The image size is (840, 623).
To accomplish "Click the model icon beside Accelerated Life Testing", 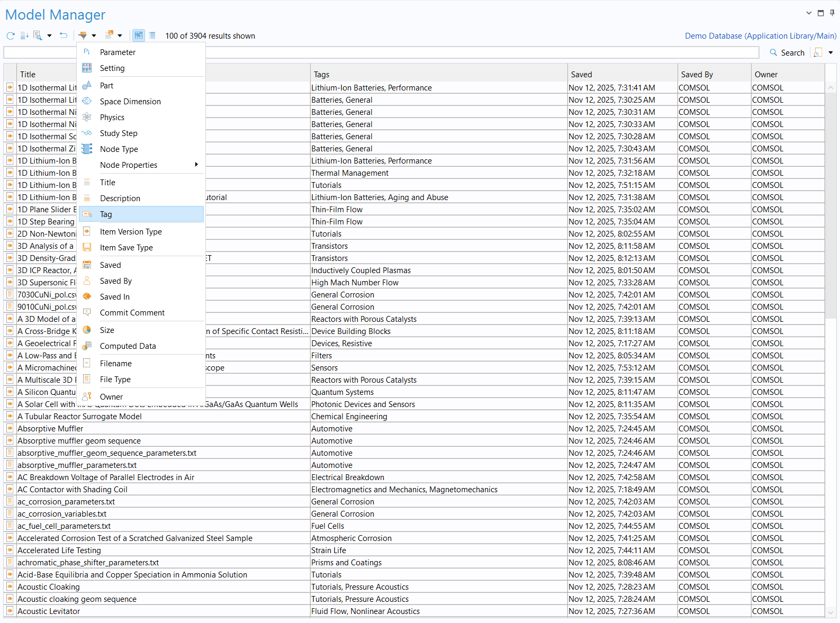I will coord(10,550).
